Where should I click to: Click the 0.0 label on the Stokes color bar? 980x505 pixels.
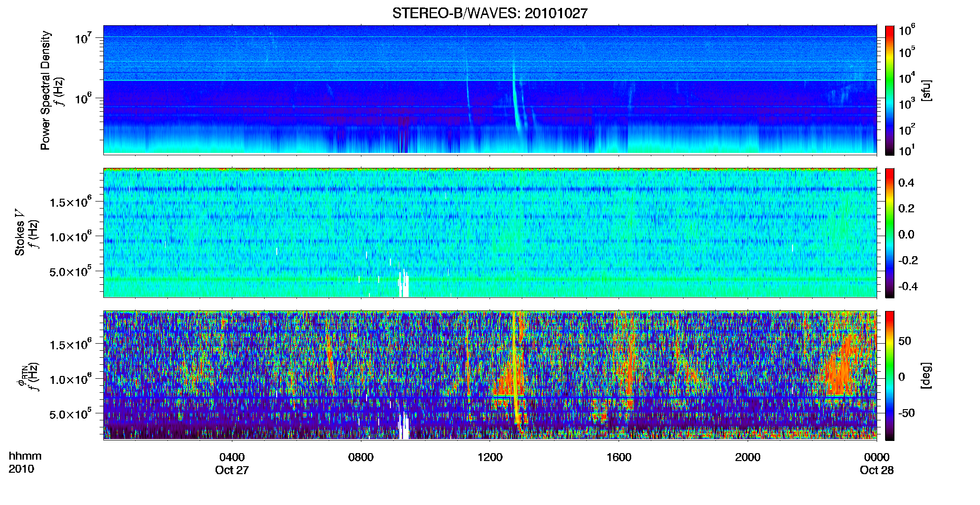(x=906, y=234)
